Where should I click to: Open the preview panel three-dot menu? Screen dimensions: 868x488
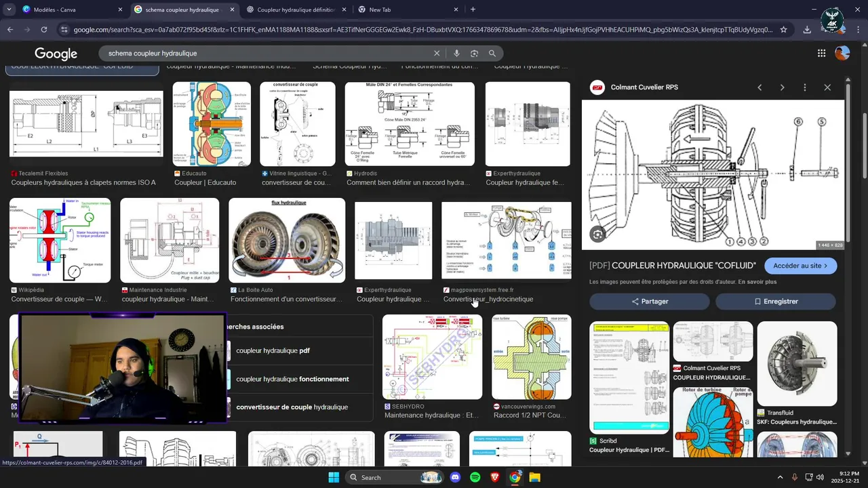pos(805,87)
